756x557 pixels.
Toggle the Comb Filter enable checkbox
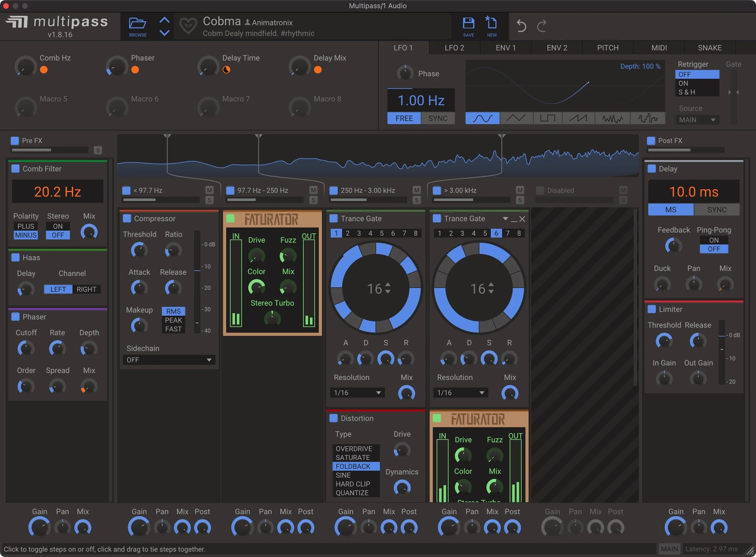click(x=15, y=169)
